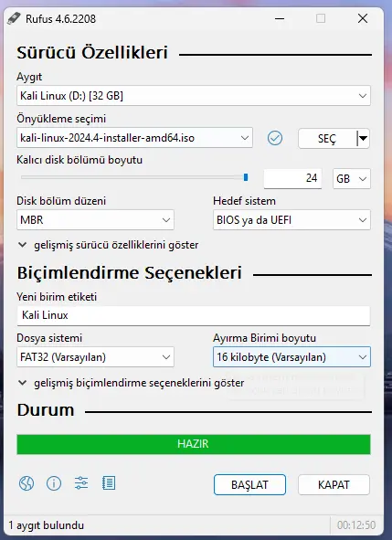Open the About info icon

tap(54, 483)
